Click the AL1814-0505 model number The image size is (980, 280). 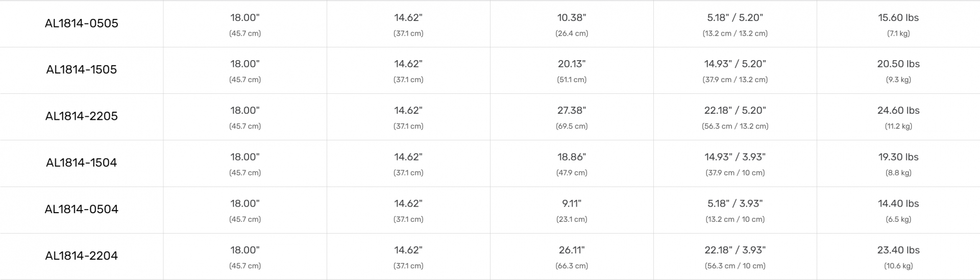(x=82, y=23)
